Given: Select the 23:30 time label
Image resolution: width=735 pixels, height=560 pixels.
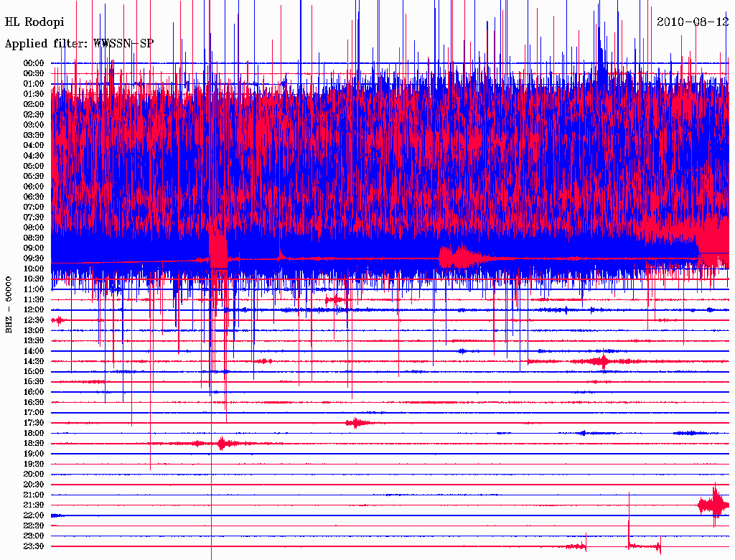Looking at the screenshot, I should pyautogui.click(x=34, y=546).
